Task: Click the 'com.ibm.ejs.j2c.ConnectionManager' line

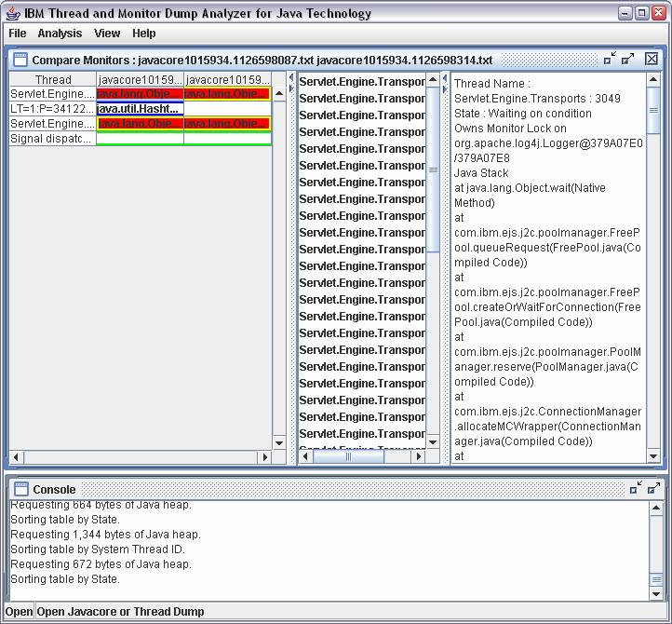Action: coord(547,412)
